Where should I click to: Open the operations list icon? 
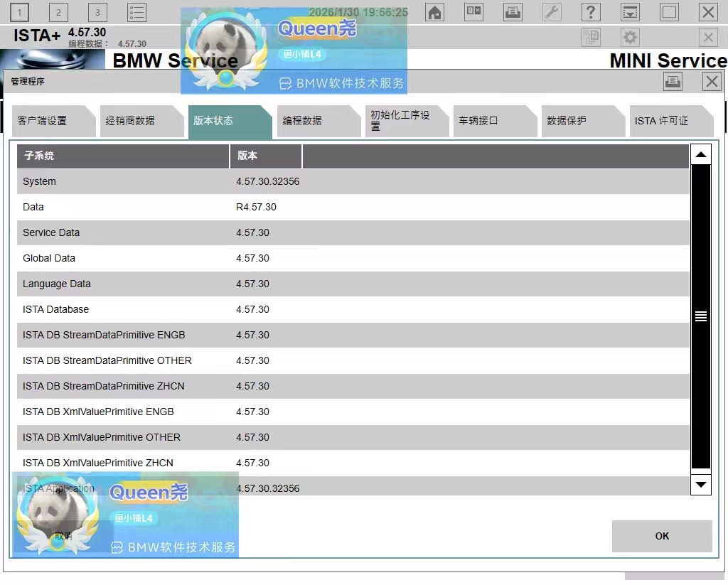point(137,13)
